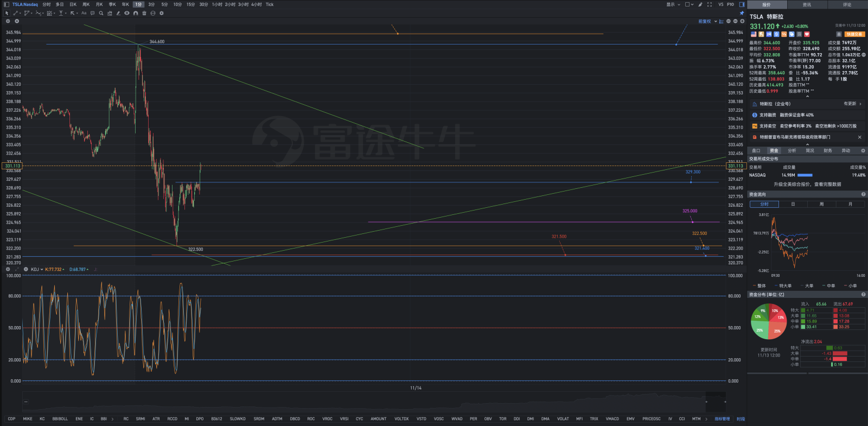Screen dimensions: 868x426
Task: Open the layout square dropdown
Action: (x=689, y=4)
